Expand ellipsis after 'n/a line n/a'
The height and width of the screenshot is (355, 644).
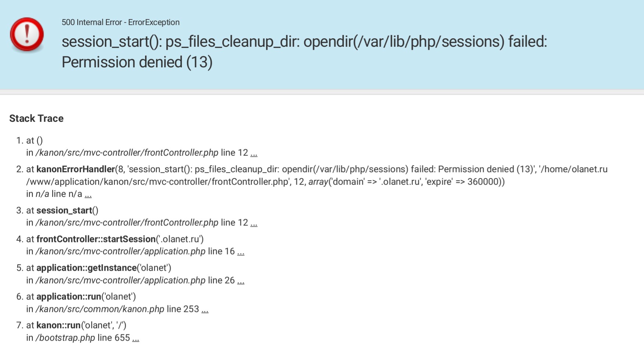[88, 194]
